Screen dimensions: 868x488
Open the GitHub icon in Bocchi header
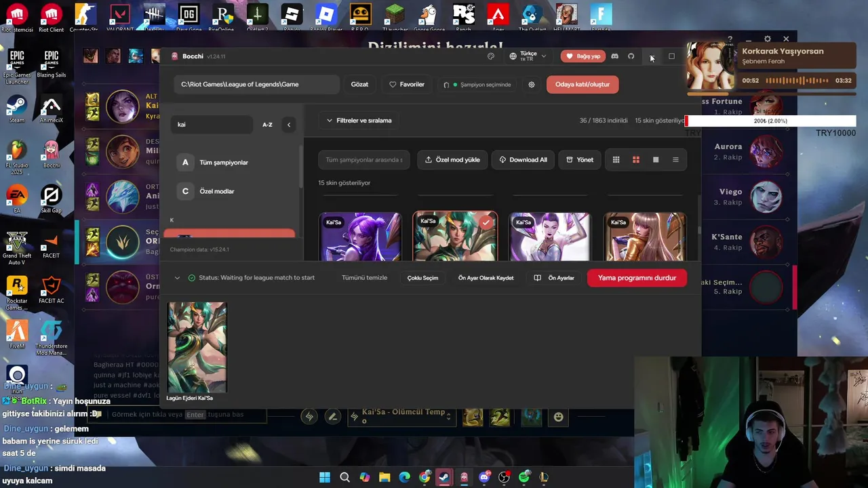631,56
